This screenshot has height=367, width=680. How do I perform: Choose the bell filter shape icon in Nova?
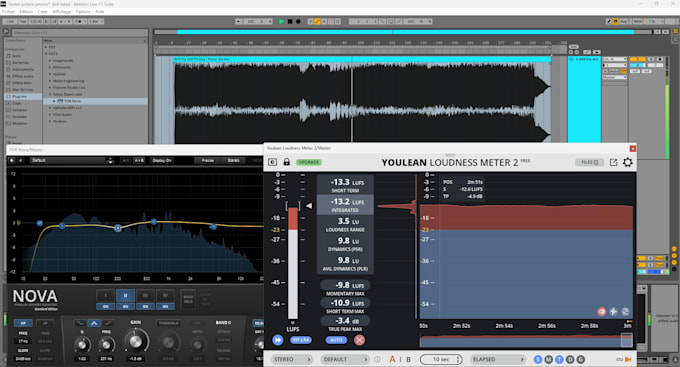[x=94, y=323]
